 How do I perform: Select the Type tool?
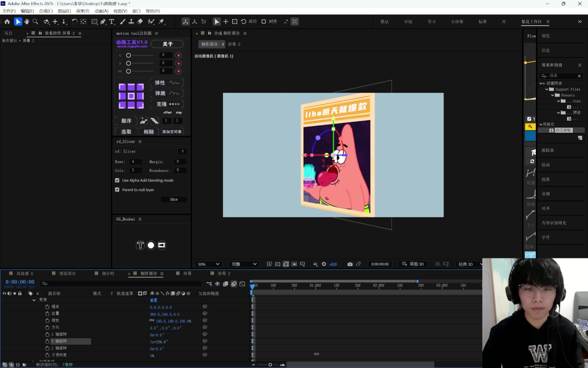click(112, 21)
